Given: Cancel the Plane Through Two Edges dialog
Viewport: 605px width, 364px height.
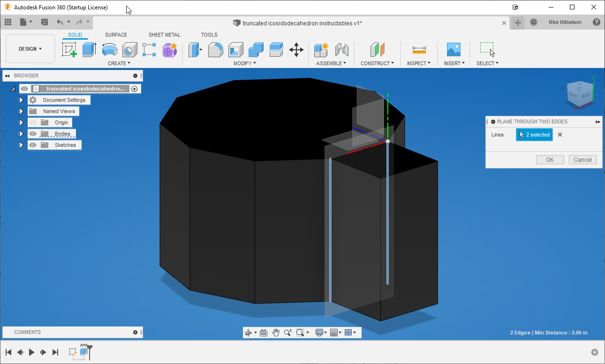Looking at the screenshot, I should coord(582,159).
